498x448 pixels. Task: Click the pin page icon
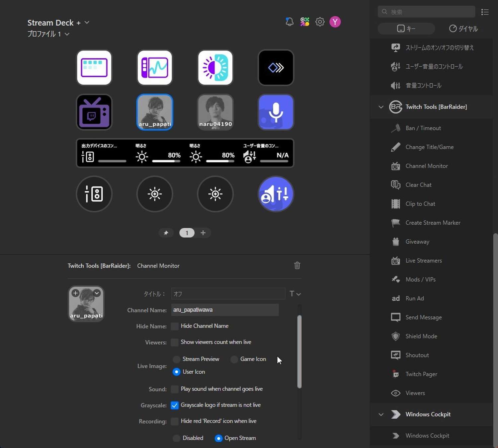coord(166,233)
